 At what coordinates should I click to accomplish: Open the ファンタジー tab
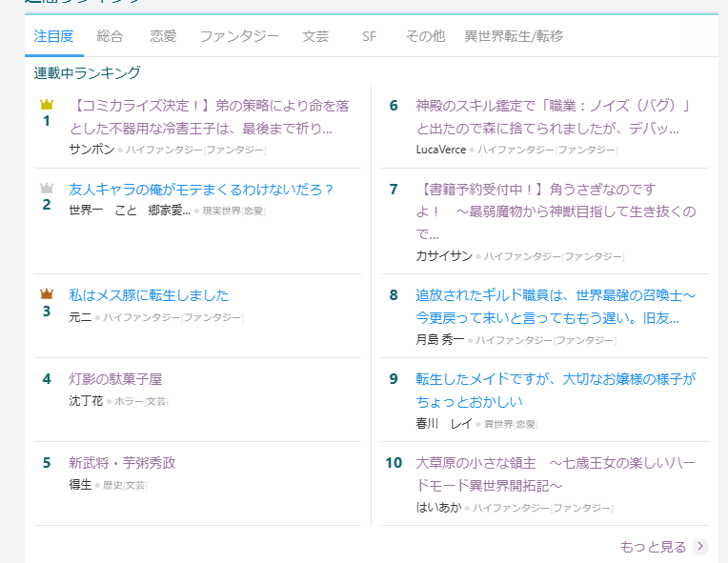click(x=239, y=36)
